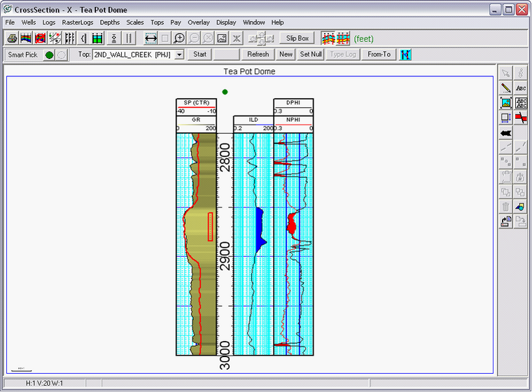Select the pencil drawing tool
The image size is (532, 392).
[x=506, y=87]
